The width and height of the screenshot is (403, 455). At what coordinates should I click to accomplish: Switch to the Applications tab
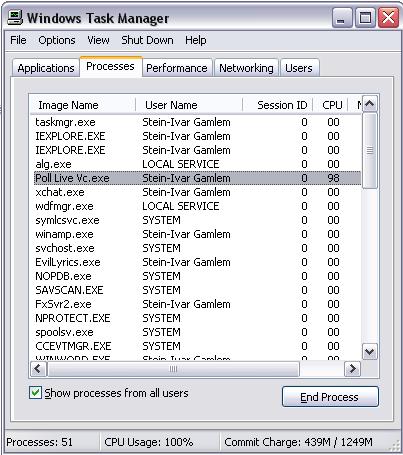click(46, 68)
